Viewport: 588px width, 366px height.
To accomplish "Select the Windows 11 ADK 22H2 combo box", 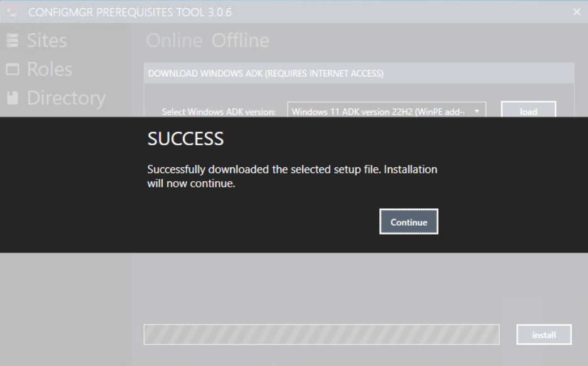I will [377, 110].
